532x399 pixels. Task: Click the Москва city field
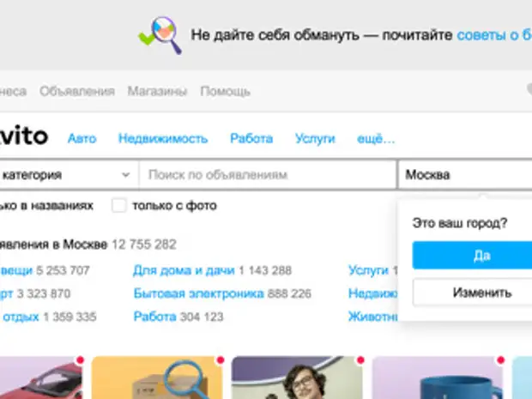coord(463,175)
